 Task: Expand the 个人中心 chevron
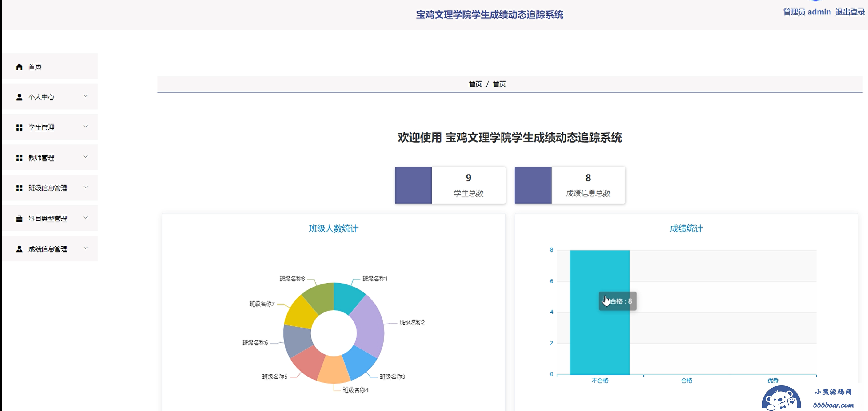coord(86,96)
